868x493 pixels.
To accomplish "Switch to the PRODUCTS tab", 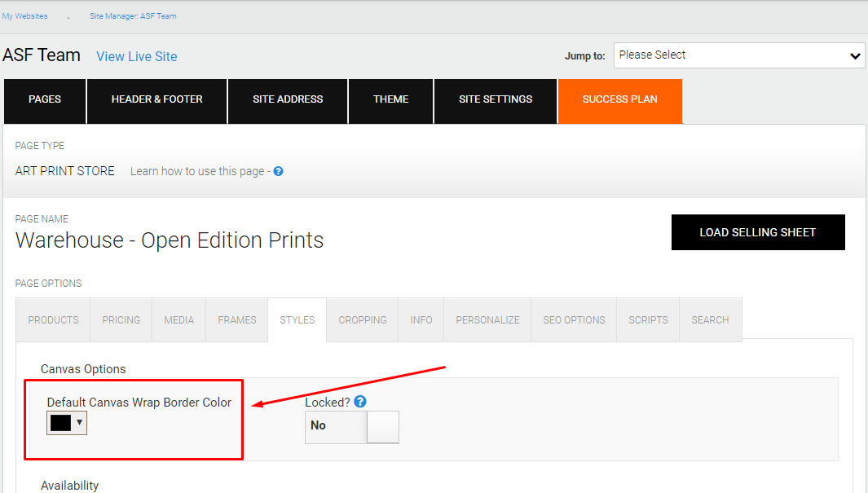I will (53, 320).
